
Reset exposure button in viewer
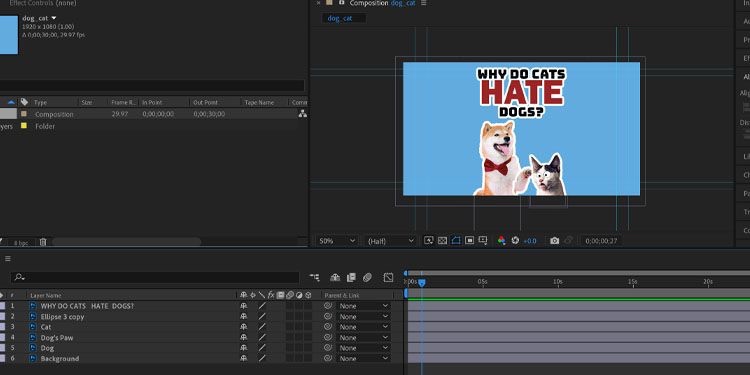(515, 241)
